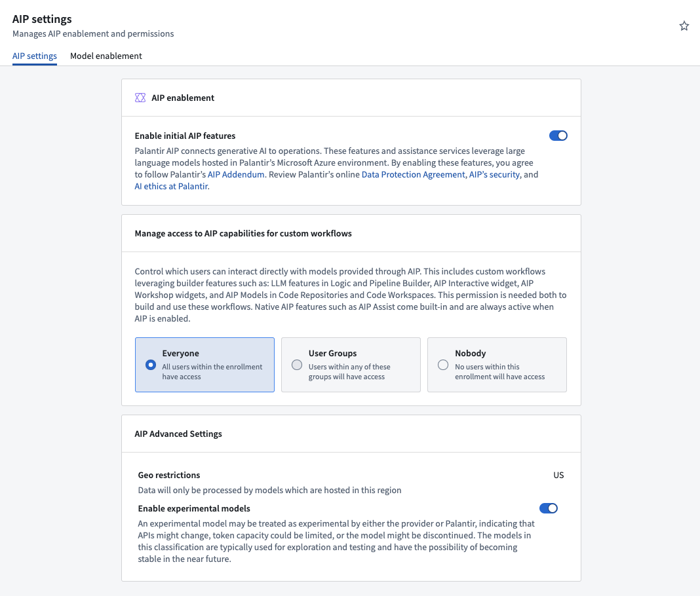Toggle Enable initial AIP features switch
Image resolution: width=700 pixels, height=596 pixels.
click(558, 136)
